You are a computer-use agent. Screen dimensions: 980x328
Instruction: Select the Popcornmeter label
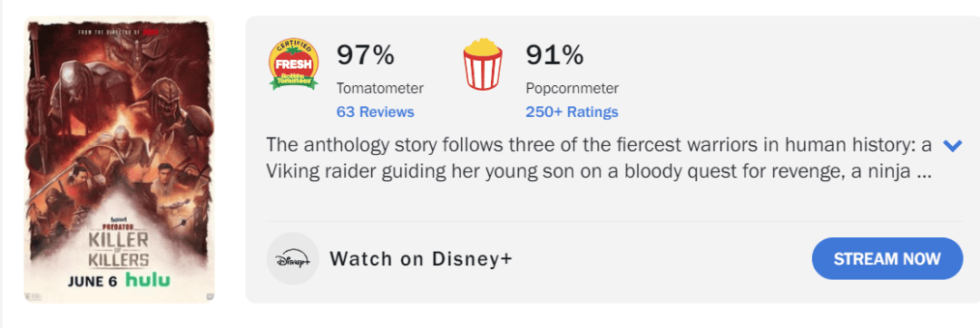572,89
